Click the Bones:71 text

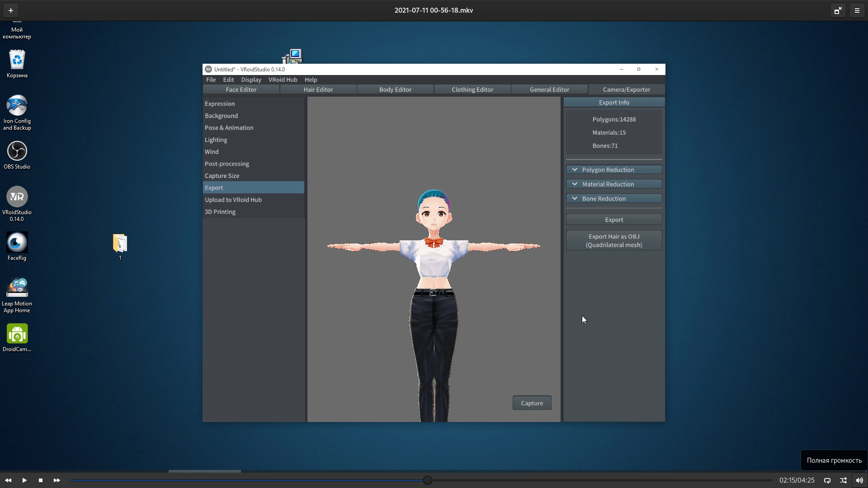pos(605,145)
